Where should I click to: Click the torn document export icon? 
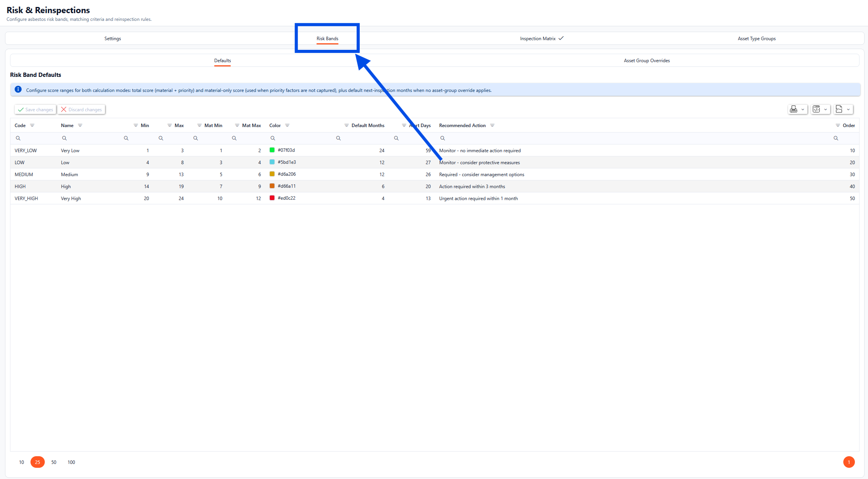tap(839, 109)
